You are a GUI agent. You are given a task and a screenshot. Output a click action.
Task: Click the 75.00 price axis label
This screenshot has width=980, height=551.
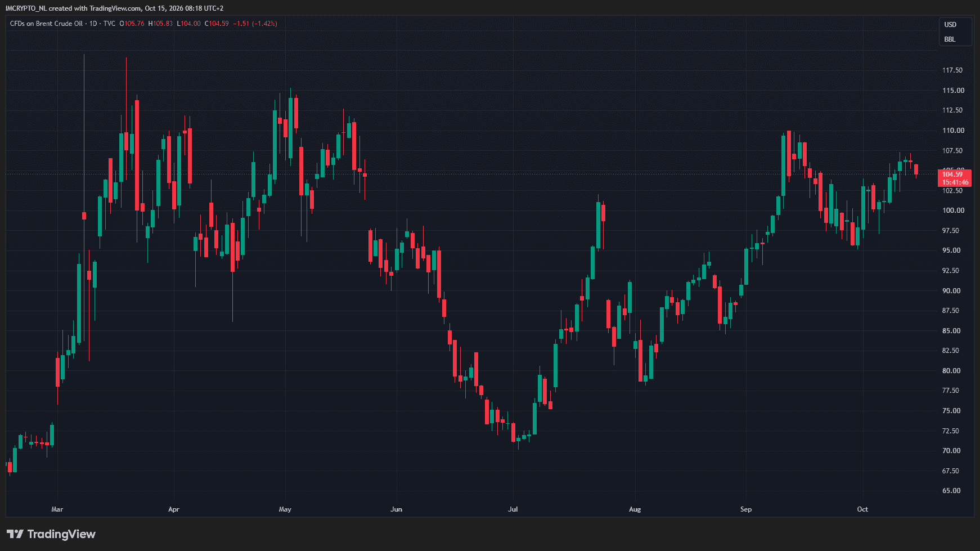pos(951,411)
